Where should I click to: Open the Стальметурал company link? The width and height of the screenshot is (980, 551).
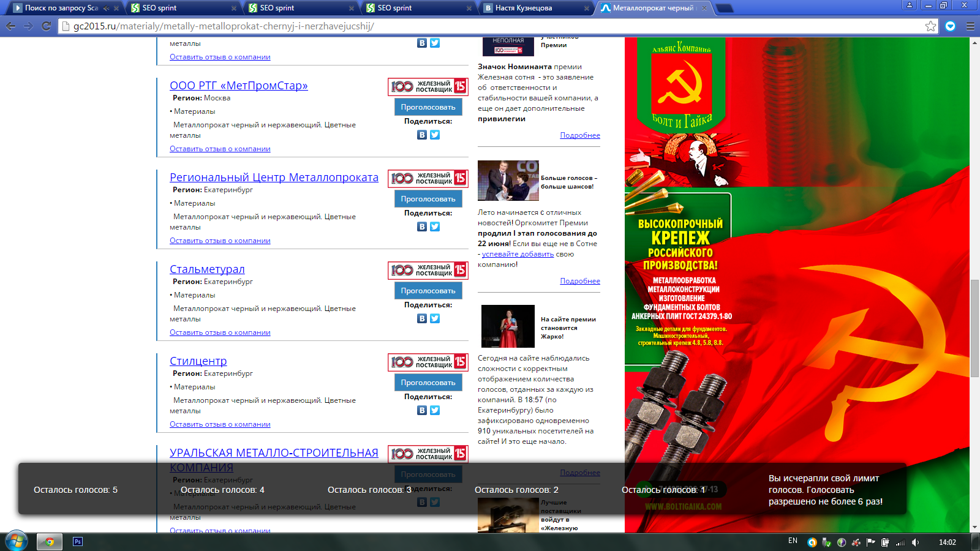207,269
